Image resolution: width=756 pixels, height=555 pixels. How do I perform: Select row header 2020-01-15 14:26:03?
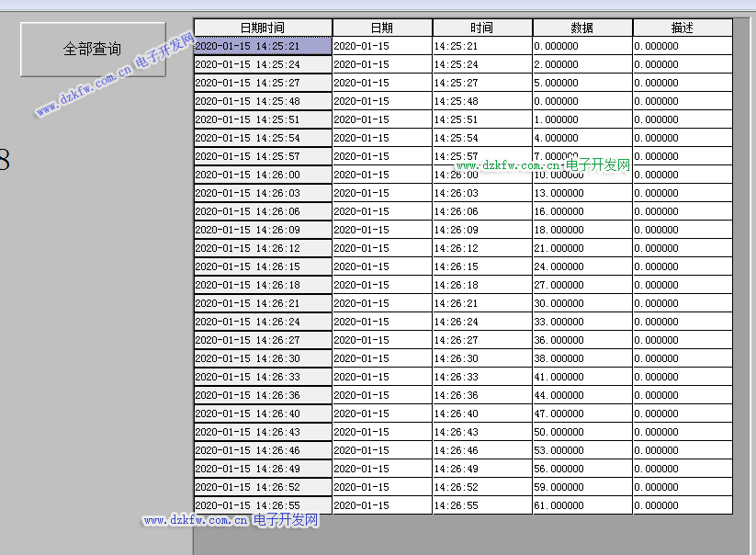click(x=263, y=193)
